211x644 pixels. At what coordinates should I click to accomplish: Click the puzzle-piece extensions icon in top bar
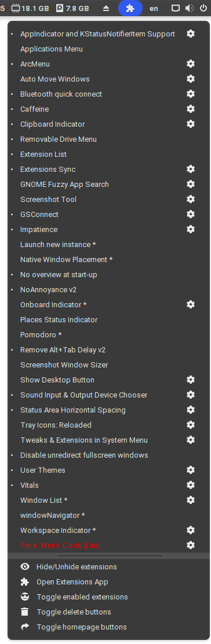[x=130, y=8]
